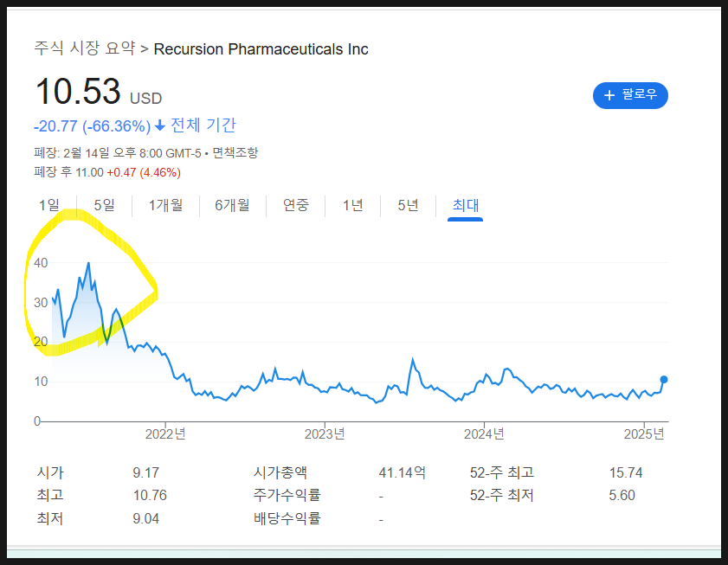This screenshot has height=565, width=728.
Task: Click the 최저 value 9.04
Action: tap(145, 518)
